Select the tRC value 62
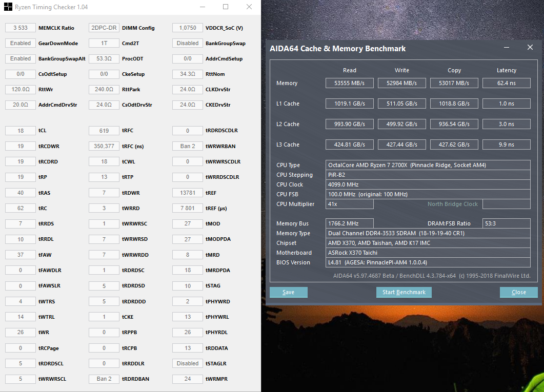Screen dimensions: 544x392 pos(21,209)
